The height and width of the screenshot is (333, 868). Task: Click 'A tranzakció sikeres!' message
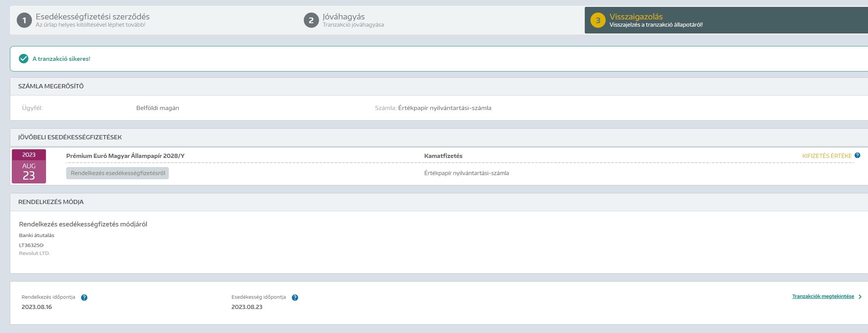(61, 59)
